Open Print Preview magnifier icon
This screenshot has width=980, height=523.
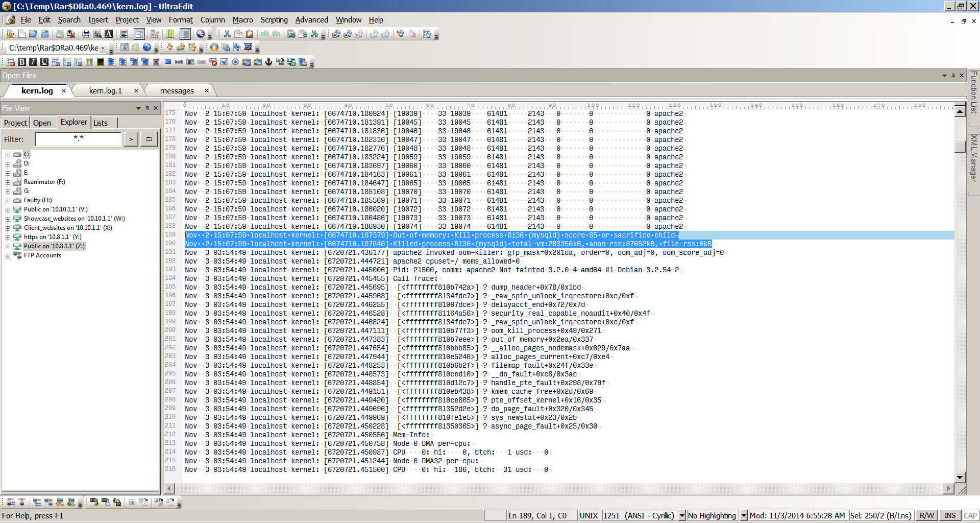point(97,34)
